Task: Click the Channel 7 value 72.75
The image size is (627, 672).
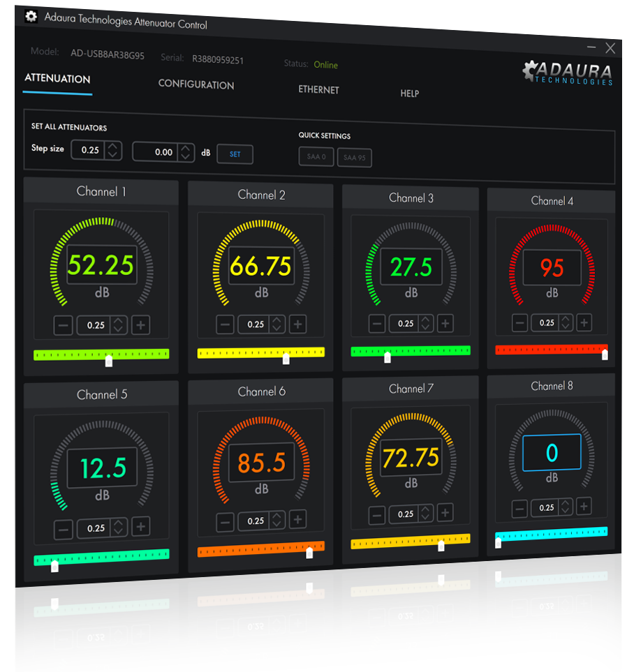Action: tap(411, 457)
